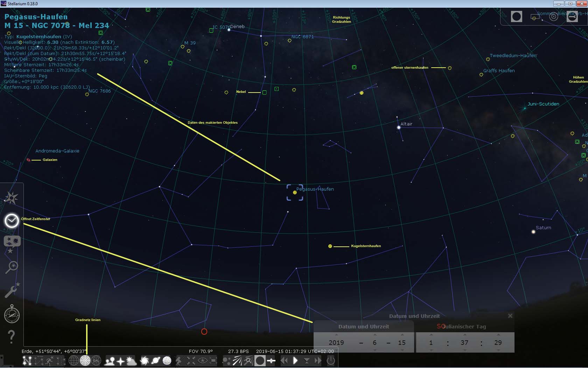Toggle planet labels (ringed planet icon)
The height and width of the screenshot is (368, 588).
pos(156,360)
